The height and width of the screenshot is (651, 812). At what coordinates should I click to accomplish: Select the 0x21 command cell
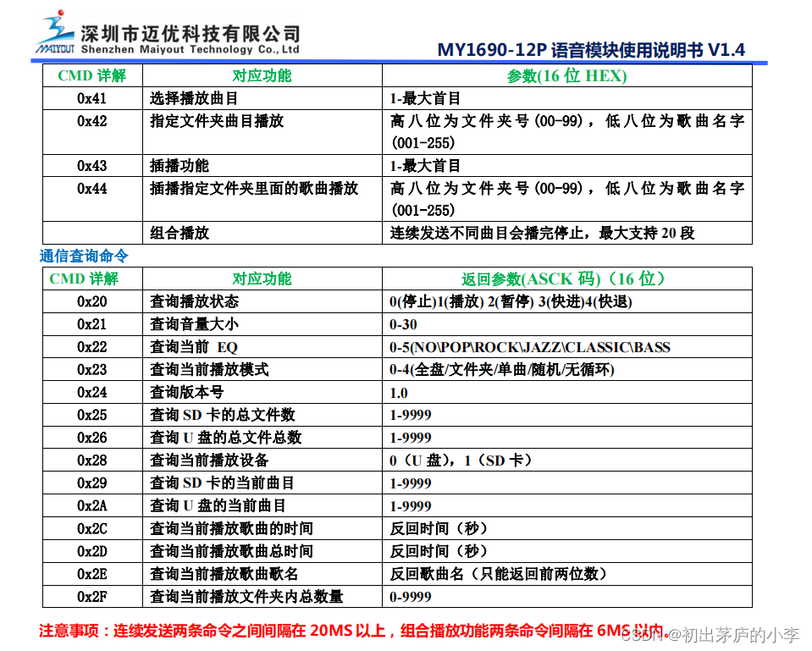tap(92, 324)
